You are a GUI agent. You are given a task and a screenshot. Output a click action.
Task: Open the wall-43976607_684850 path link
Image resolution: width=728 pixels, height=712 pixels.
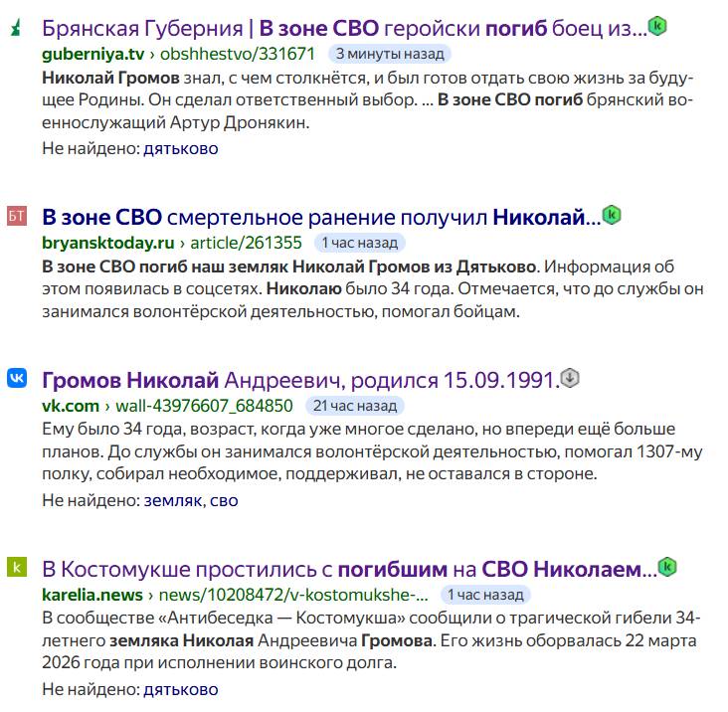(x=206, y=406)
